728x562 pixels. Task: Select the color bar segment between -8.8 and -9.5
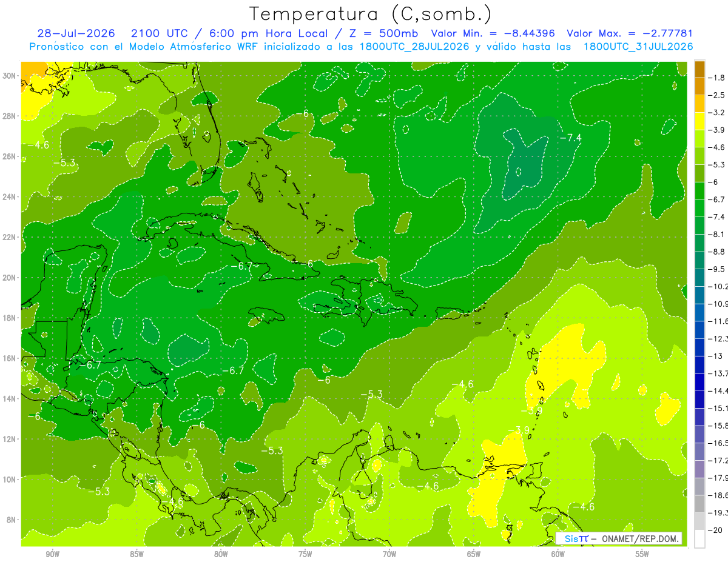699,260
